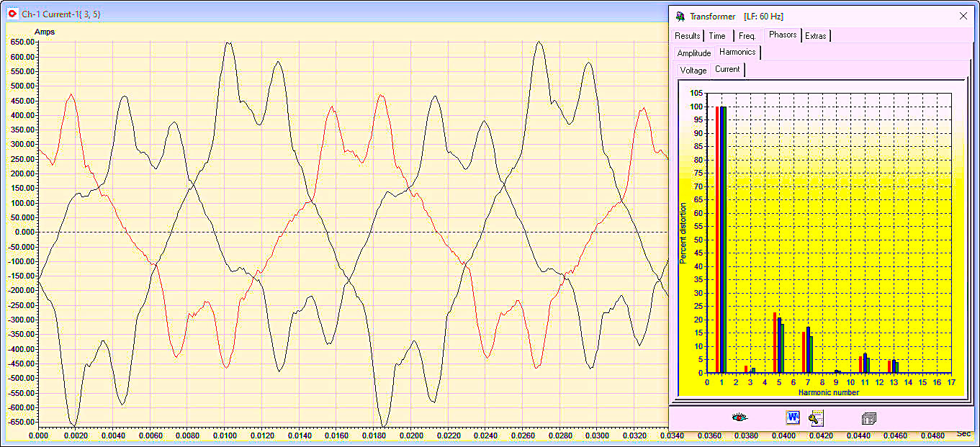Image resolution: width=980 pixels, height=447 pixels.
Task: Open the key-and-notepad icon in Transformer panel
Action: pos(816,417)
